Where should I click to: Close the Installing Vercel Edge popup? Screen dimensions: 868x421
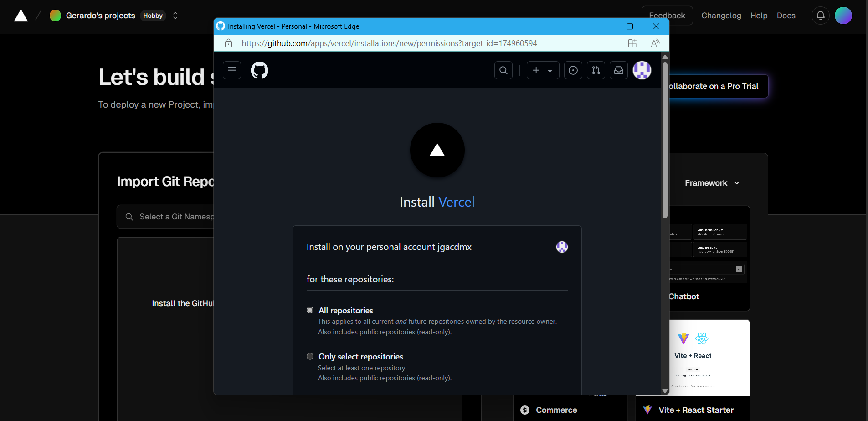(656, 26)
